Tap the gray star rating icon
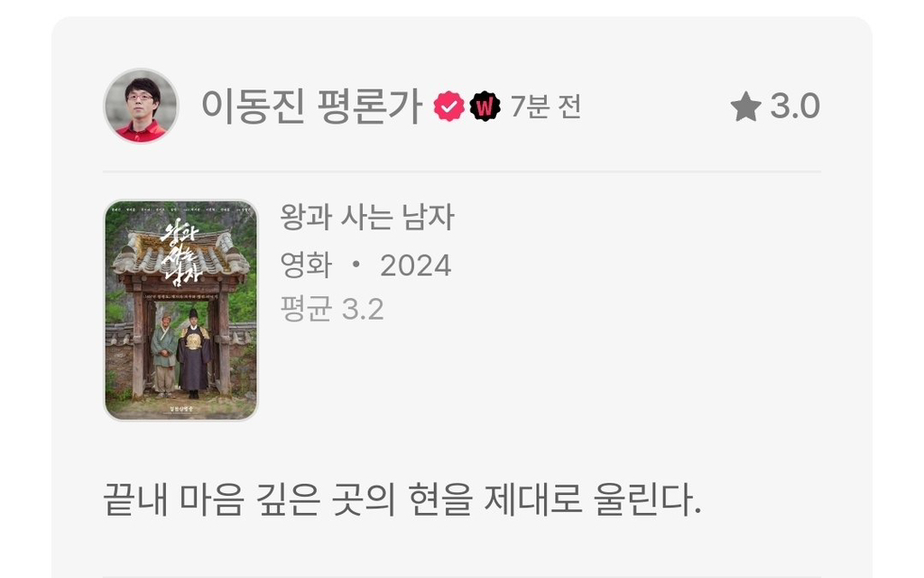This screenshot has width=924, height=578. (745, 107)
